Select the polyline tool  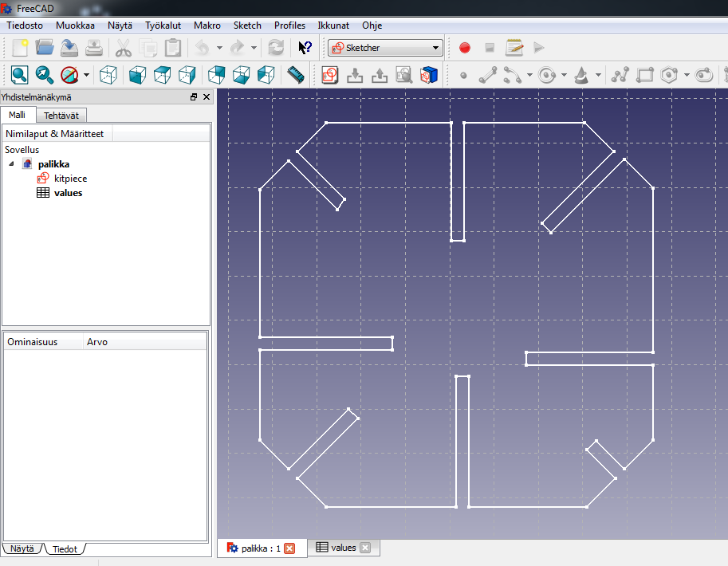[x=620, y=75]
